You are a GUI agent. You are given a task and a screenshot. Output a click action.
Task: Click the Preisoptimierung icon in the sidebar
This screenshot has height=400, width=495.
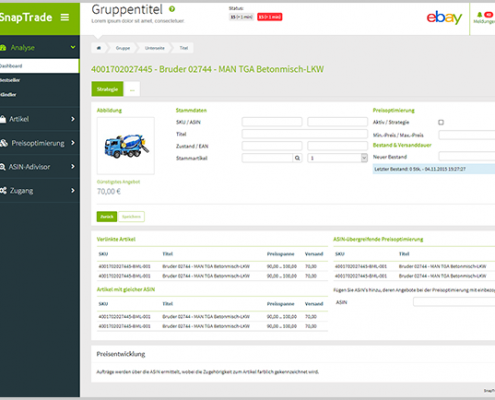click(4, 143)
